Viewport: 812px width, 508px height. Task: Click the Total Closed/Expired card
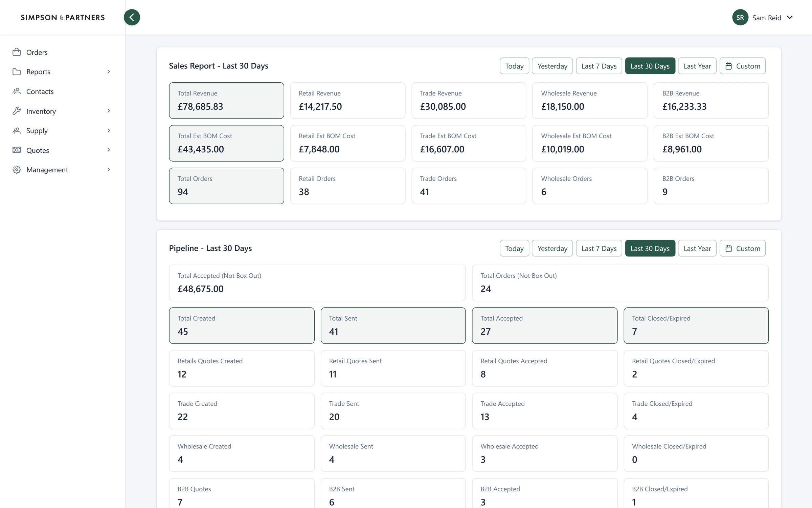[x=696, y=325]
